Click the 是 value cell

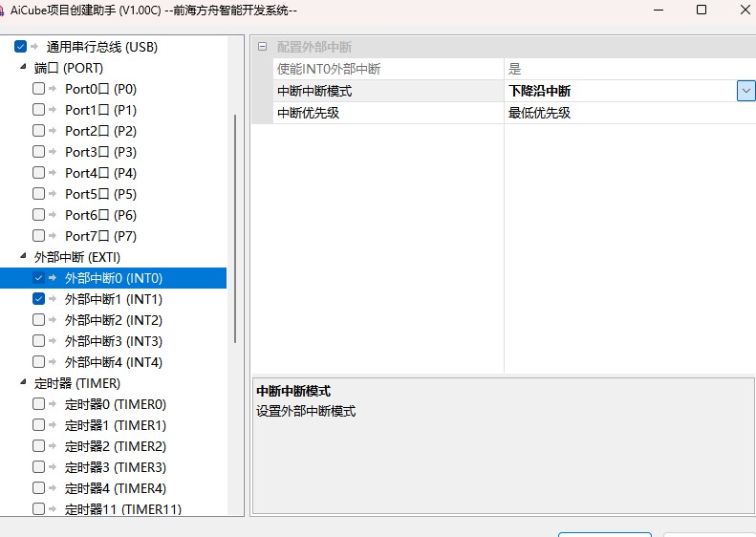630,69
